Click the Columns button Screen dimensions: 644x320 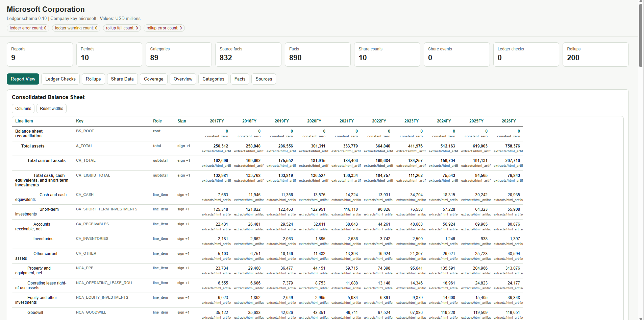click(x=23, y=109)
